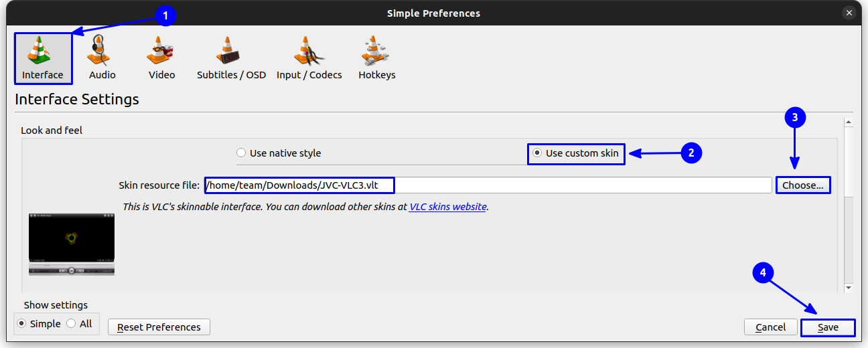Open the VLC skins website link
This screenshot has width=868, height=348.
pos(447,207)
